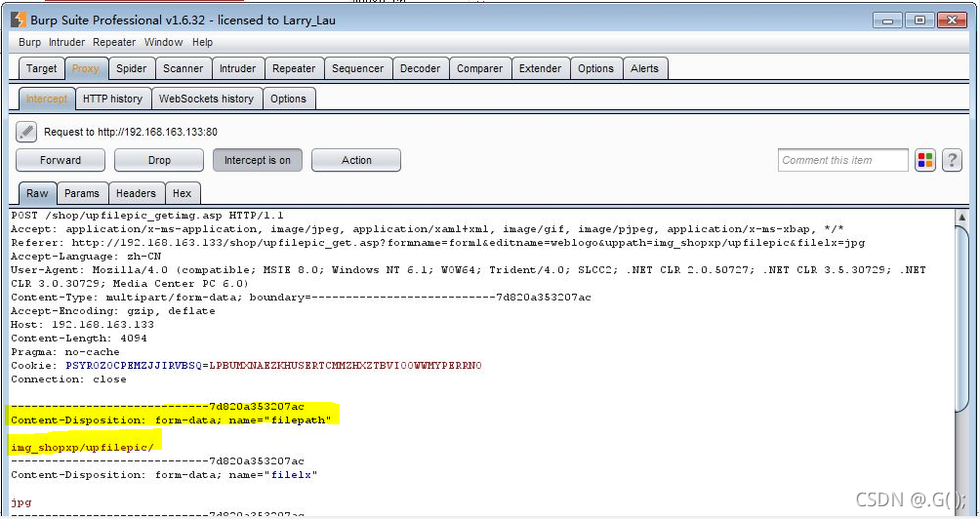980x519 pixels.
Task: Open the Window menu
Action: [163, 42]
